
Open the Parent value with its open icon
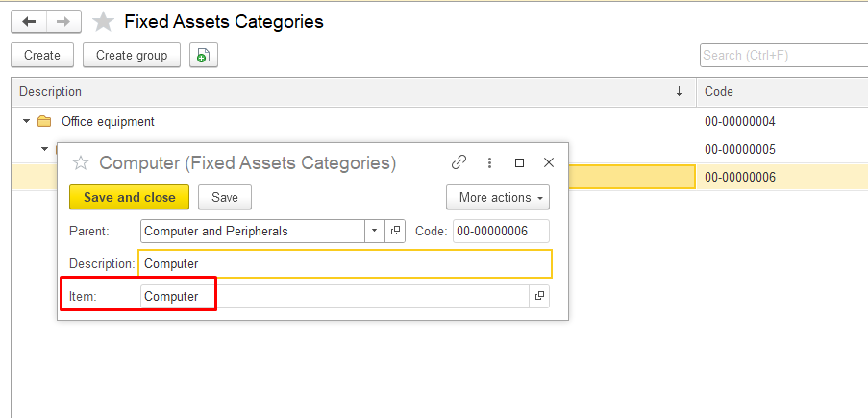(x=395, y=231)
